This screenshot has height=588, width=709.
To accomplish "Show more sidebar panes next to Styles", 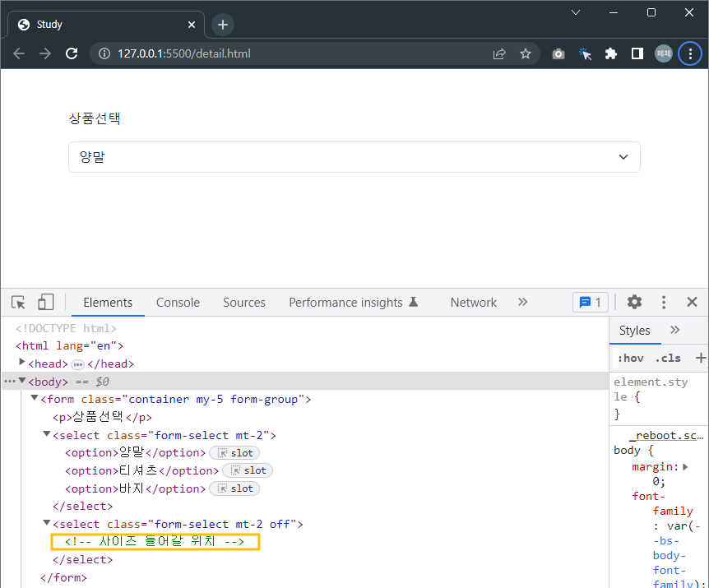I will pos(675,330).
